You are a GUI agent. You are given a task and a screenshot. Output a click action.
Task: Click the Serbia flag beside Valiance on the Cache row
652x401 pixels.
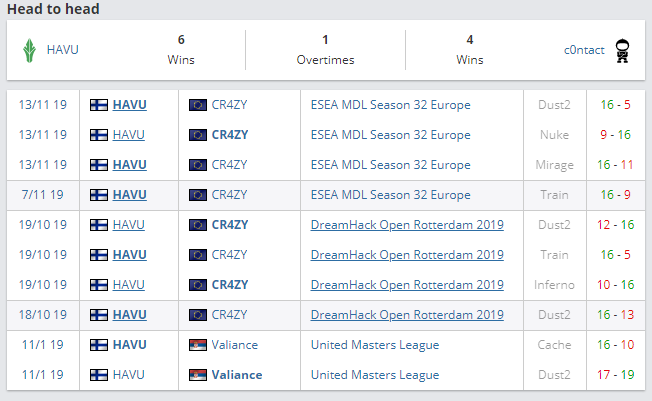198,345
